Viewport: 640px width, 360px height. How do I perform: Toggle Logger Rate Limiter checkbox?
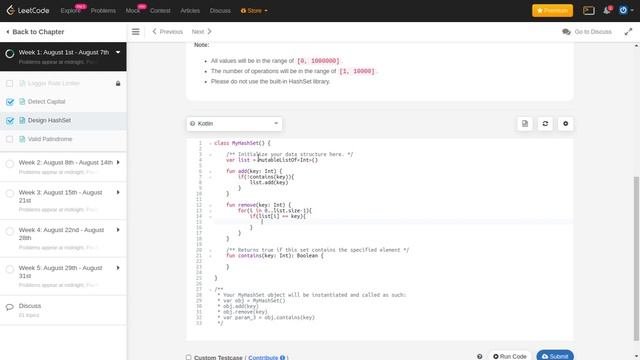tap(9, 83)
